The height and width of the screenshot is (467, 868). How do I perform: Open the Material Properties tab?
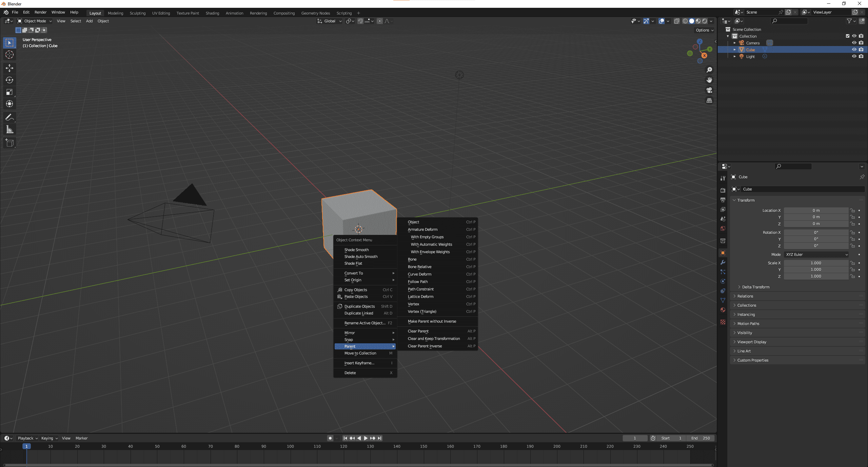[723, 310]
